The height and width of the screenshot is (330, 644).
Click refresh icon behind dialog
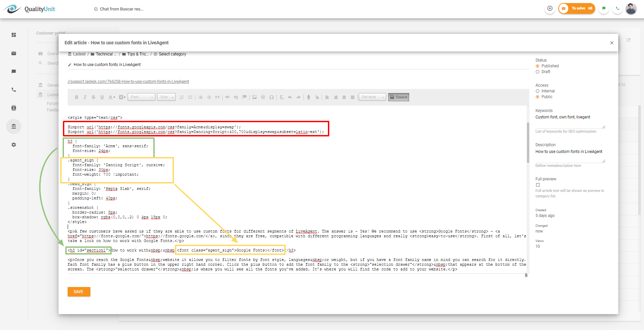(628, 40)
